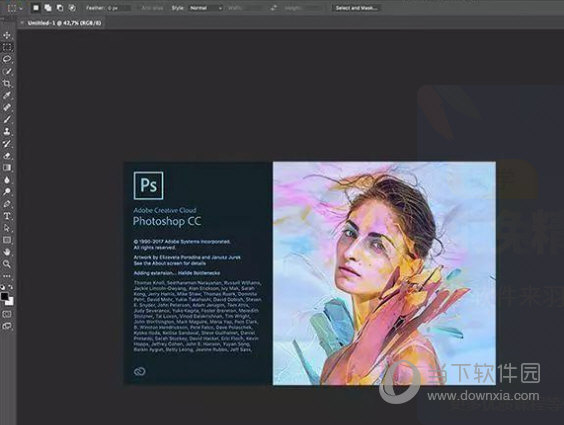Viewport: 564px width, 425px height.
Task: Choose Add to selection mode
Action: coord(48,8)
